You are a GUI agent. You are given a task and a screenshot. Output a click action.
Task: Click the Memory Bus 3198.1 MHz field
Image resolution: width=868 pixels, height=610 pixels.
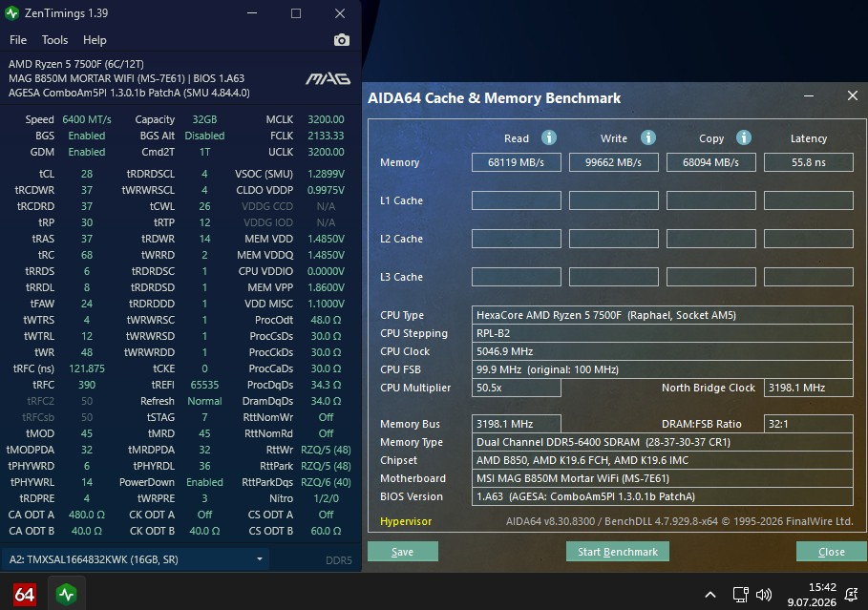516,424
